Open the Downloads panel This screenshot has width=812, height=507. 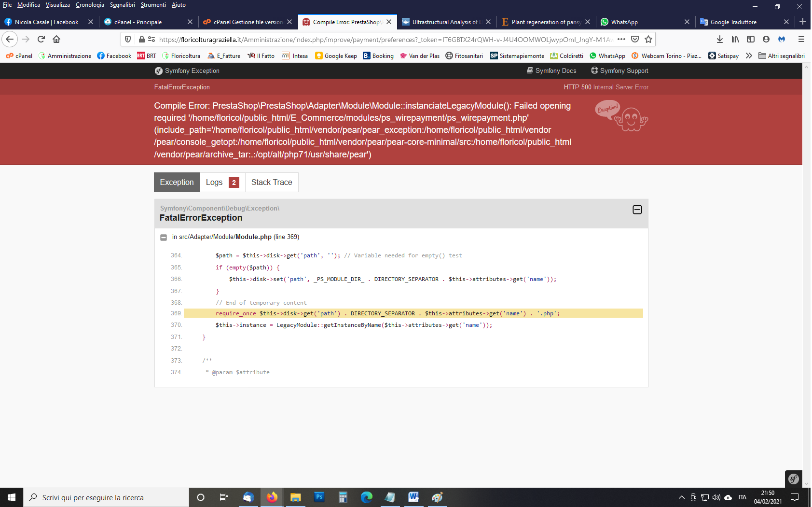coord(720,39)
